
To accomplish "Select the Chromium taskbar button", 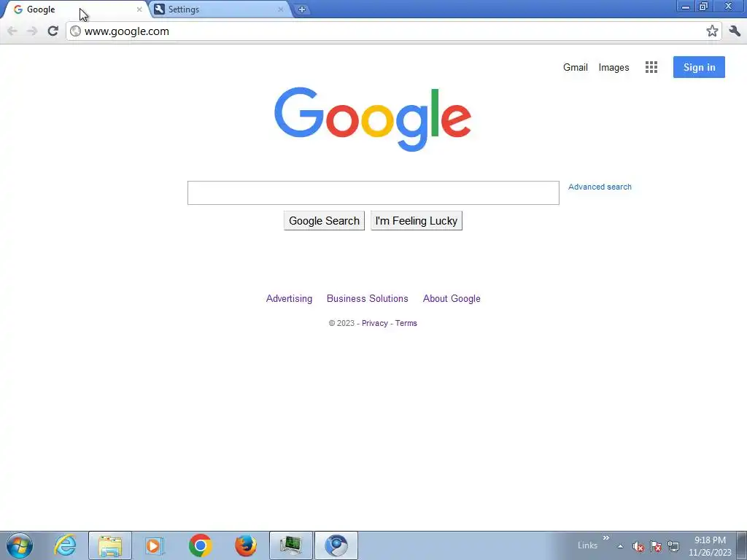I will pos(336,545).
